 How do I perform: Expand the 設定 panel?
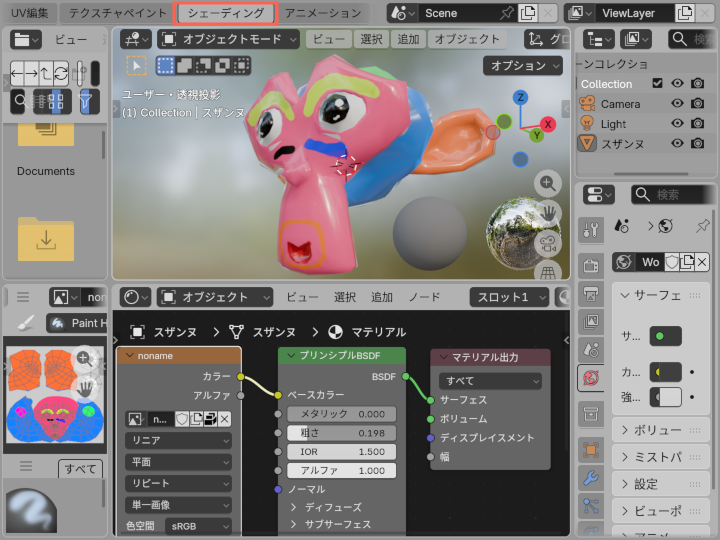661,484
